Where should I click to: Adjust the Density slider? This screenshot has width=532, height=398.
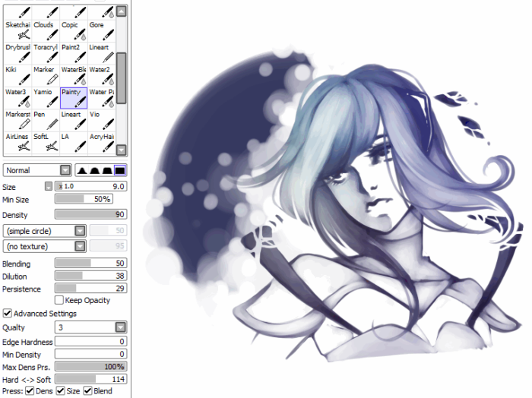coord(90,214)
